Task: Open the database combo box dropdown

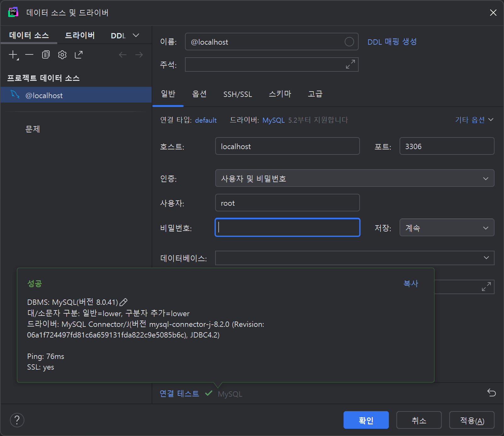Action: [486, 258]
